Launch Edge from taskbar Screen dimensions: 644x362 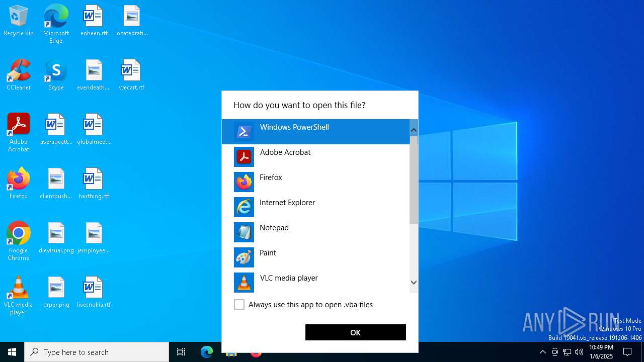[207, 352]
